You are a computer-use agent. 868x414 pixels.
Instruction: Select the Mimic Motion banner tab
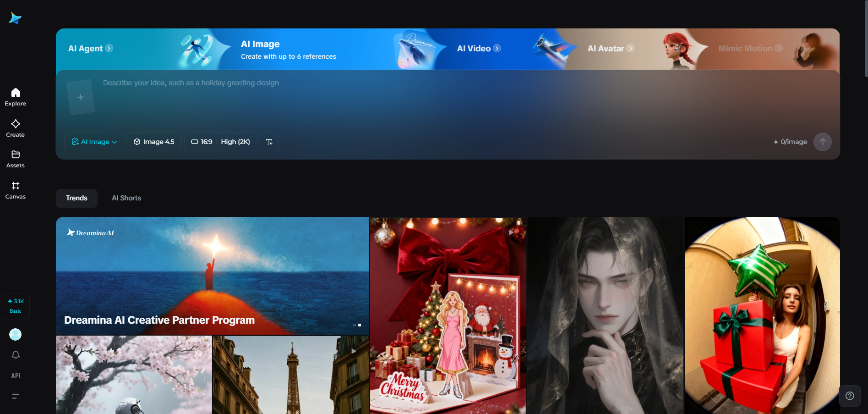pyautogui.click(x=750, y=48)
